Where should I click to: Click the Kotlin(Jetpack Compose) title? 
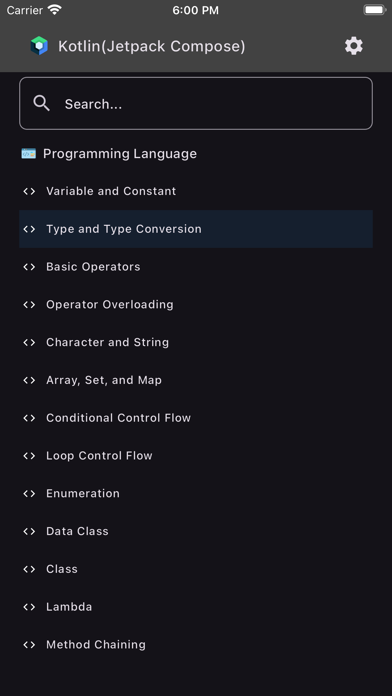(151, 46)
